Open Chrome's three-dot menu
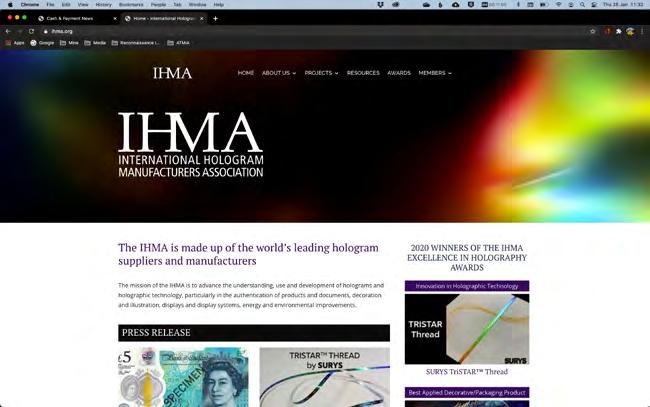The height and width of the screenshot is (407, 650). click(642, 31)
